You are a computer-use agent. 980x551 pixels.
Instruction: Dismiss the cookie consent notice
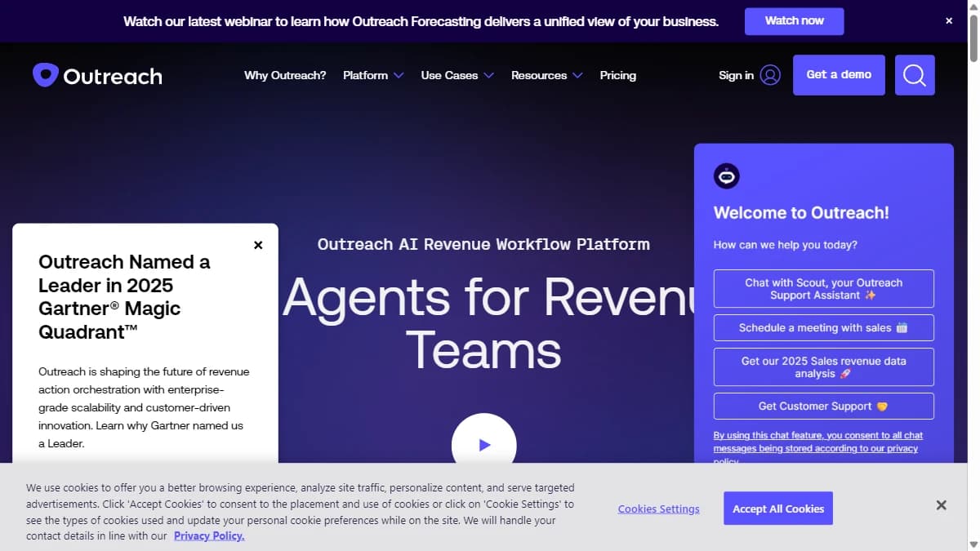[941, 504]
